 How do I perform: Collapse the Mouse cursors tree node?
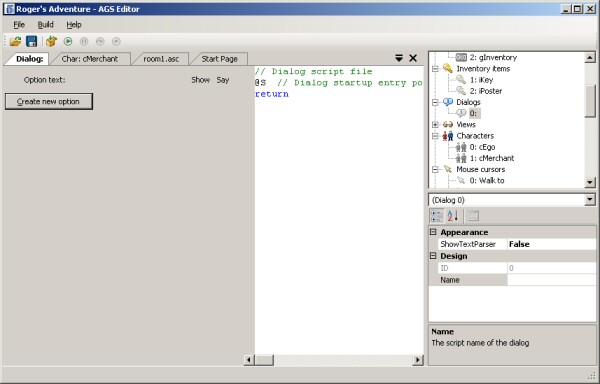pos(435,169)
